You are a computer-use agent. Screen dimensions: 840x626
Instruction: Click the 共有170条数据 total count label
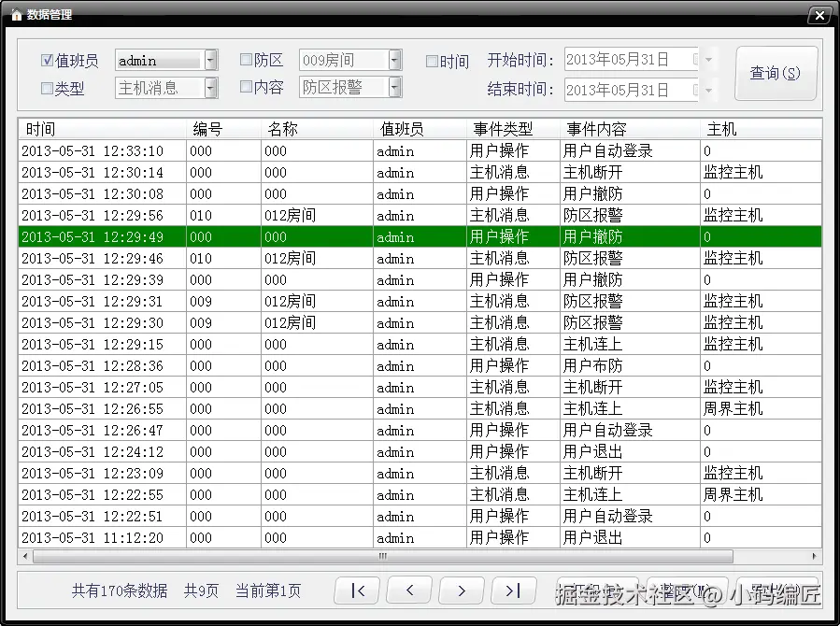pos(120,590)
